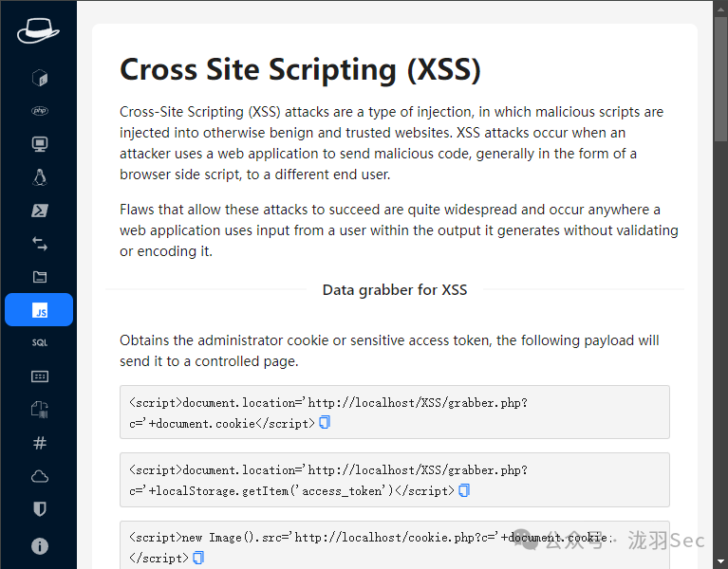Image resolution: width=728 pixels, height=569 pixels.
Task: Open the hash generator # icon
Action: (40, 443)
